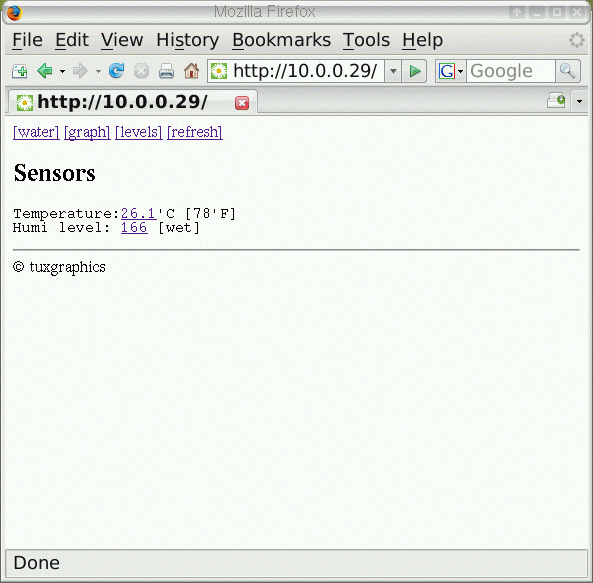
Task: Go back with the green arrow
Action: [45, 71]
